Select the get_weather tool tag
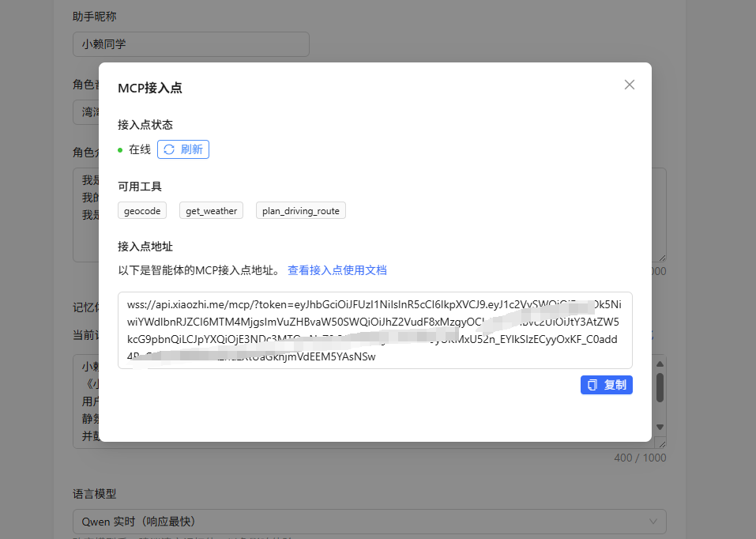Screen dimensions: 756x539 tap(211, 211)
